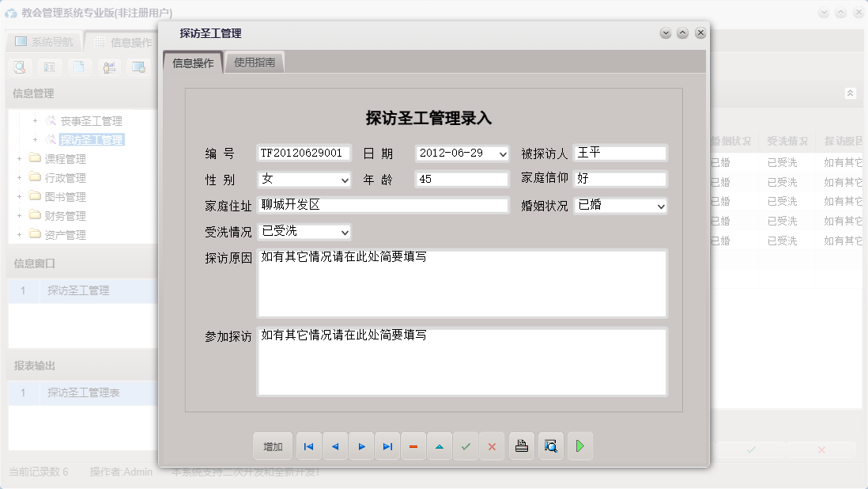The width and height of the screenshot is (868, 489).
Task: Switch to the 系统导航 tab
Action: (x=43, y=42)
